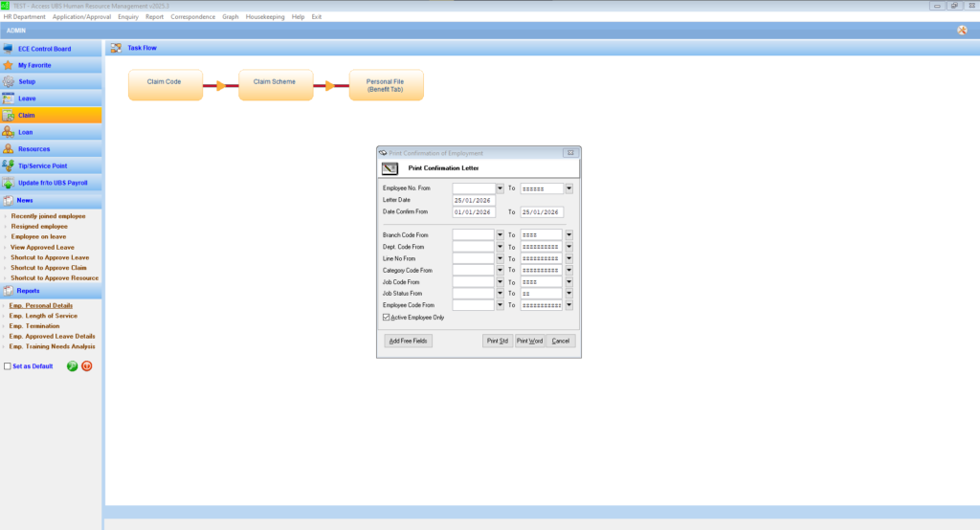This screenshot has width=980, height=530.
Task: Tick the Set as Default checkbox
Action: coord(8,365)
